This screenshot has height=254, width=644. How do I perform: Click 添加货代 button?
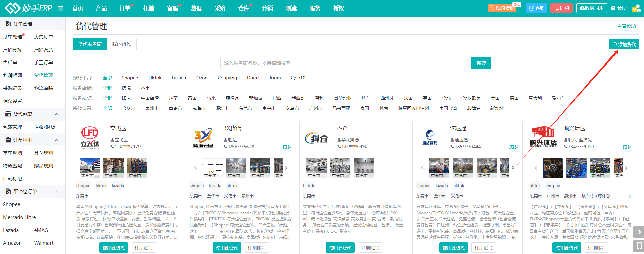click(x=624, y=44)
